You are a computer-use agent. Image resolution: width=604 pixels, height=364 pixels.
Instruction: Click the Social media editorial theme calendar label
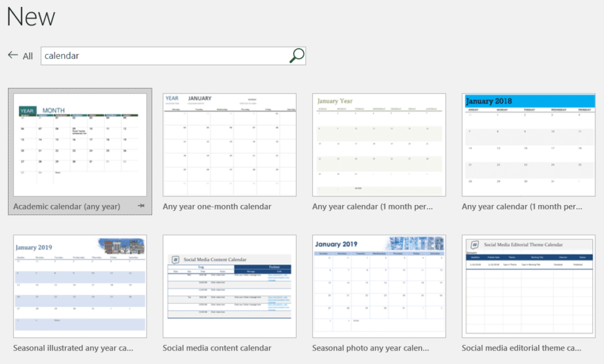tap(521, 348)
